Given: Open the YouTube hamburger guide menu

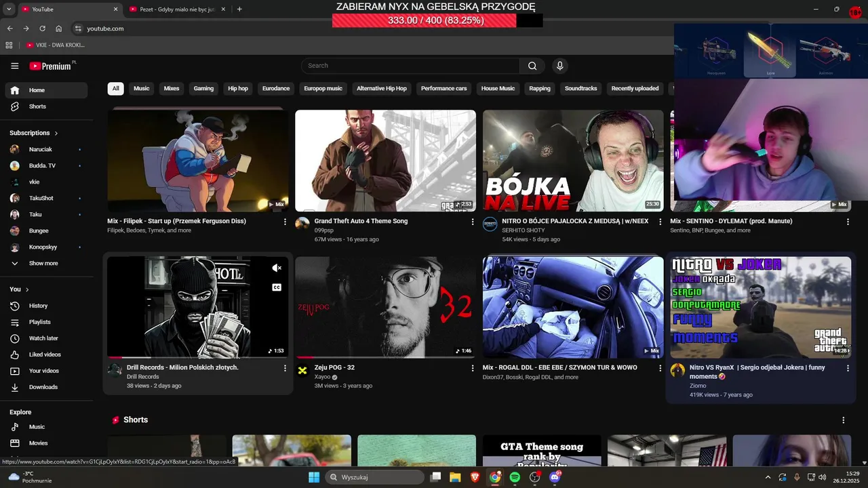Looking at the screenshot, I should [15, 66].
